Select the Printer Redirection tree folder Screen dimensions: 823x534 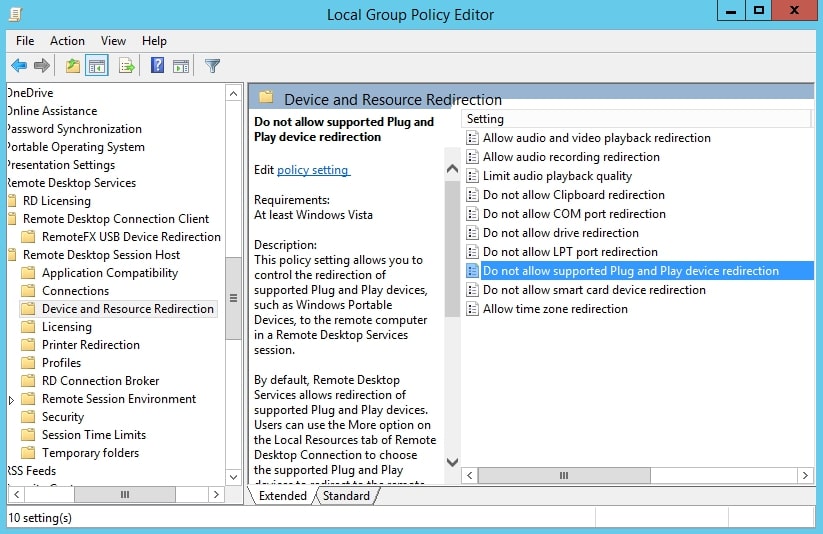90,345
